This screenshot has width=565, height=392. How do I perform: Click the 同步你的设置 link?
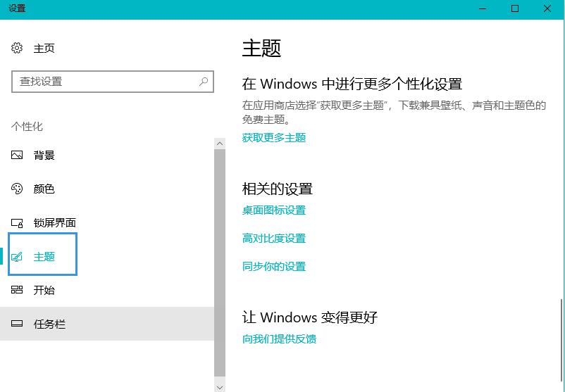pyautogui.click(x=274, y=266)
